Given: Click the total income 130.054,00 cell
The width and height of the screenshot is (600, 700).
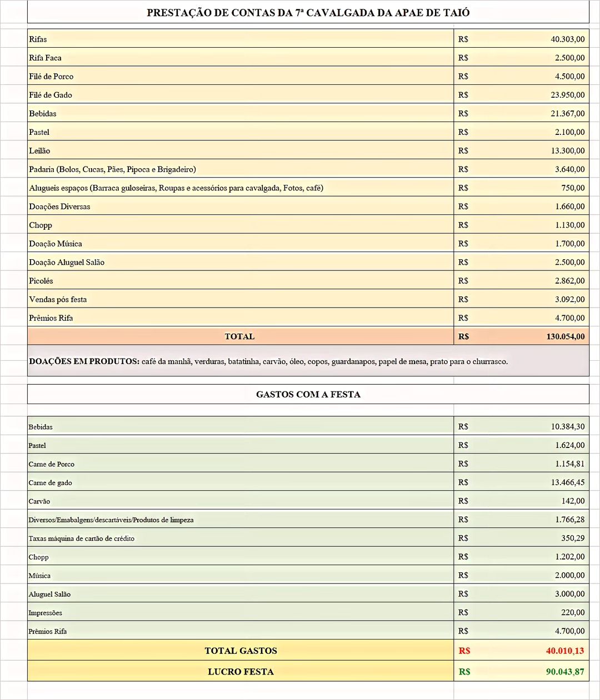Looking at the screenshot, I should [521, 336].
